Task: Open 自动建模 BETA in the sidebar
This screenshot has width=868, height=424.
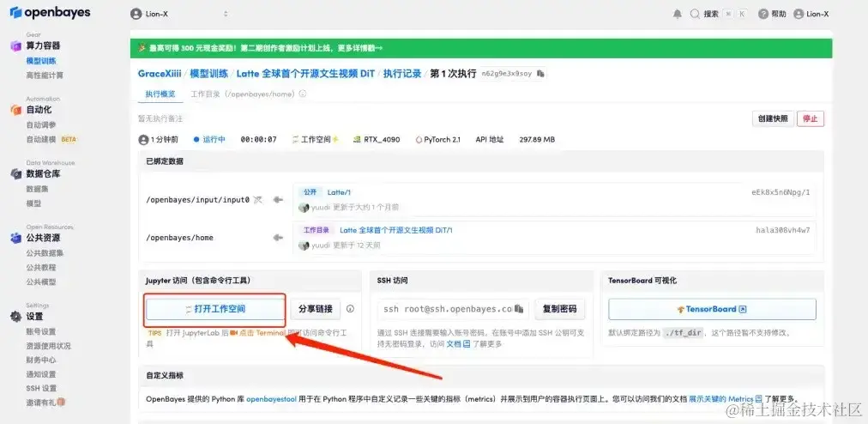Action: [x=51, y=139]
